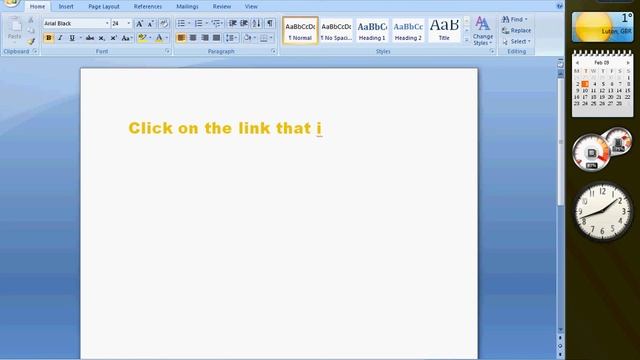Screen dimensions: 640x360
Task: Click the analog clock gadget
Action: click(603, 212)
